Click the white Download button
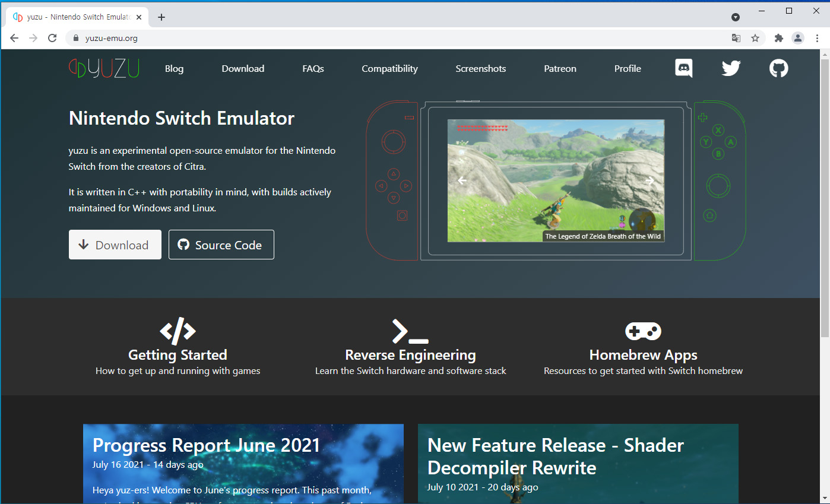The width and height of the screenshot is (830, 504). pos(115,245)
